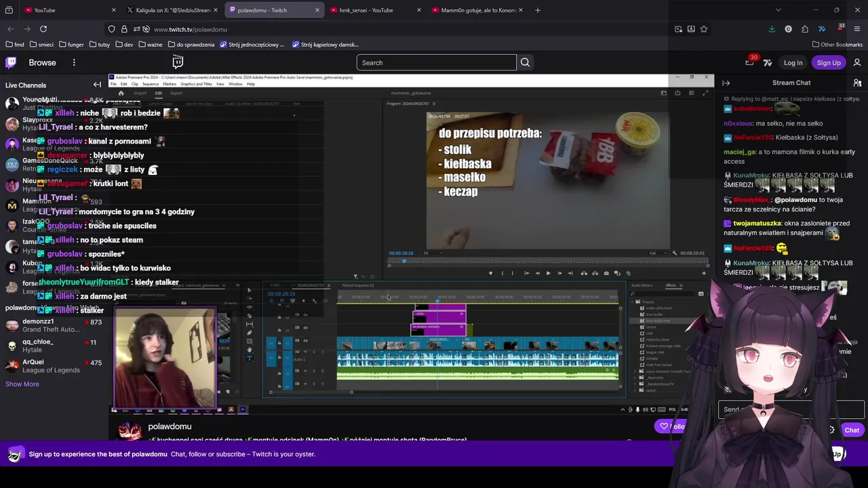The height and width of the screenshot is (488, 868).
Task: Go back in browser history
Action: tap(11, 29)
